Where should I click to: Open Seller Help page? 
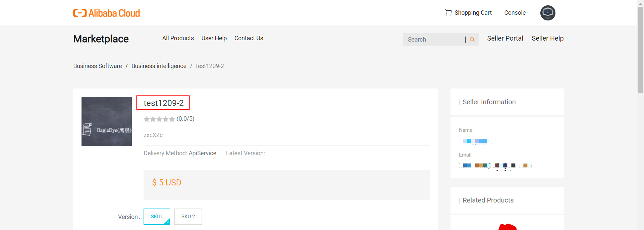[x=547, y=38]
